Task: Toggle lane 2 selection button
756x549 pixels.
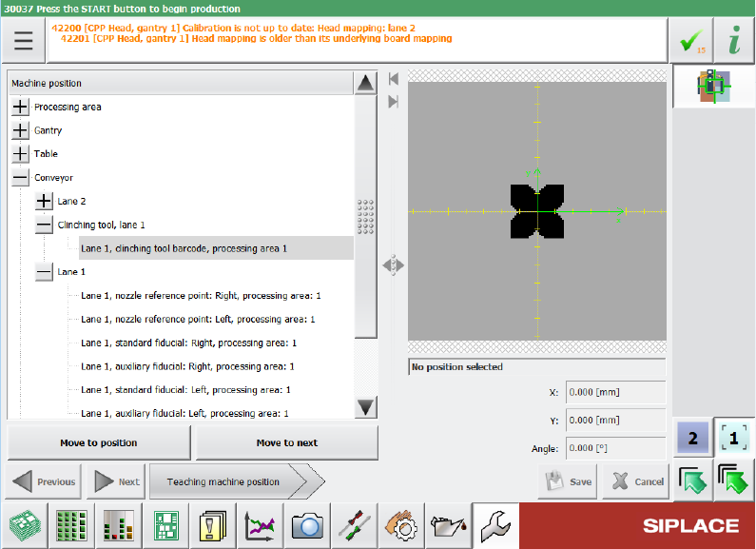Action: tap(693, 439)
